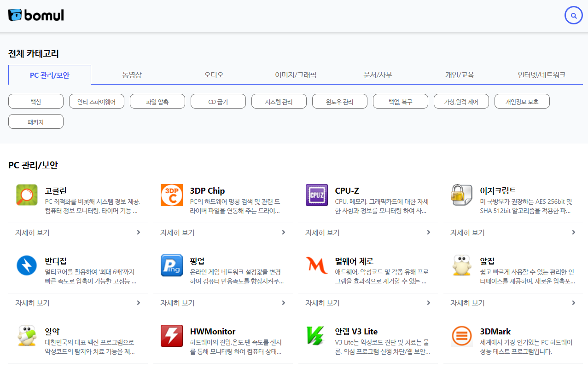Click 자세히 보기 text under 고클린
The image size is (588, 368).
[32, 232]
